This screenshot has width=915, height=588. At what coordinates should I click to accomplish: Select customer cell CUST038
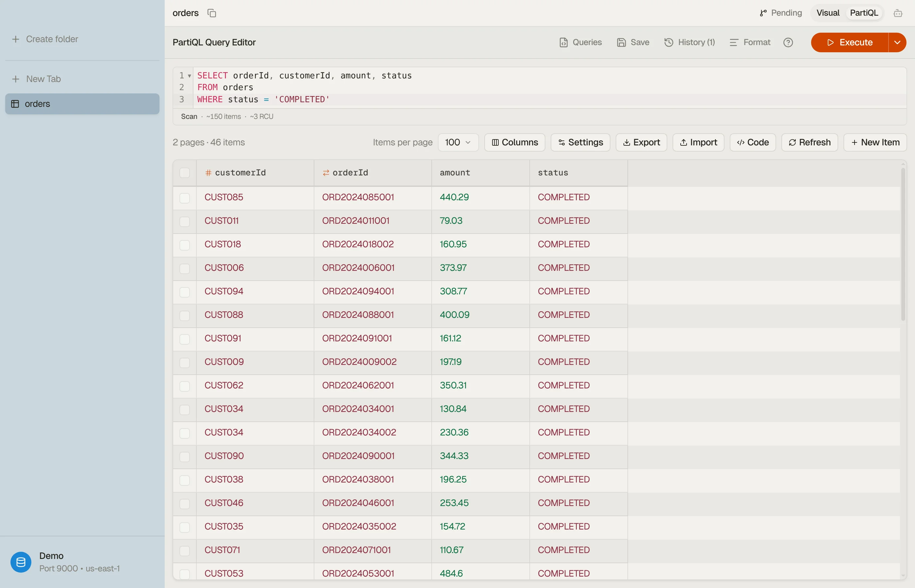point(255,480)
